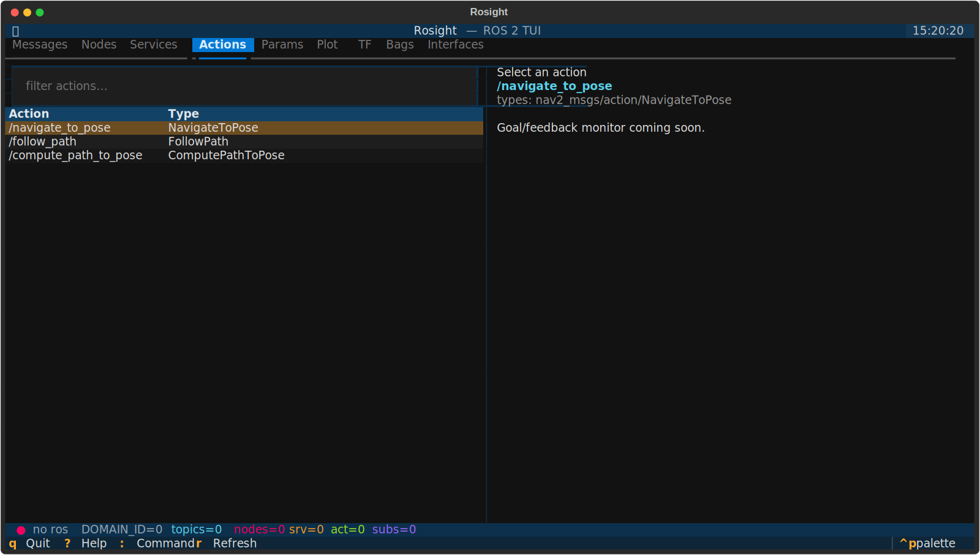Click the nodes=0 status entry
This screenshot has width=980, height=555.
click(x=260, y=530)
